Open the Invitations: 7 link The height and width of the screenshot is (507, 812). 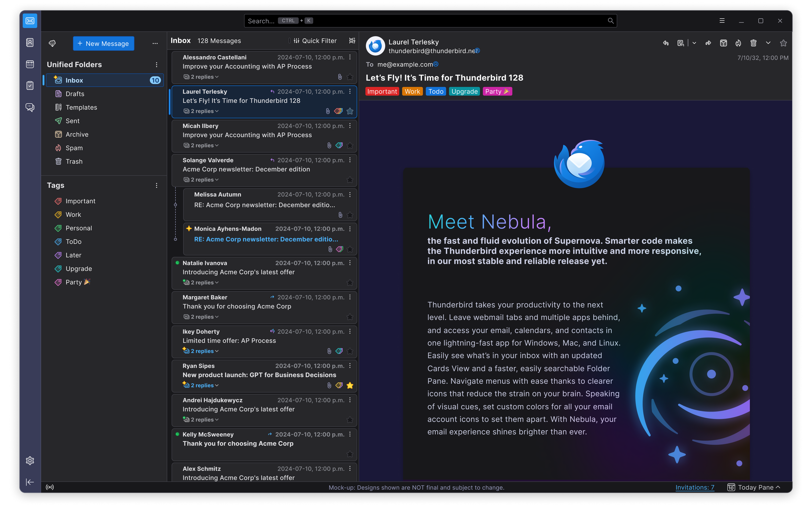695,487
